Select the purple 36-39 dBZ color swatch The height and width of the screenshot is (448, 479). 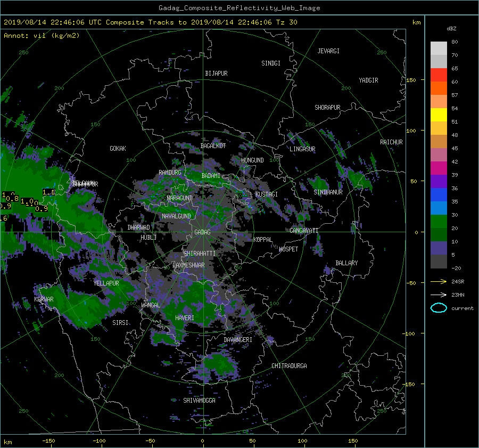point(439,182)
